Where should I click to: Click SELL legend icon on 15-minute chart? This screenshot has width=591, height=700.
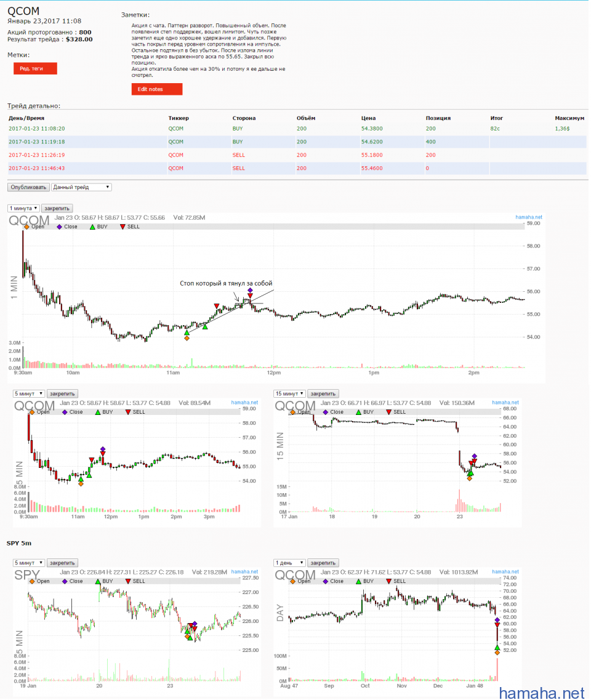coord(389,412)
